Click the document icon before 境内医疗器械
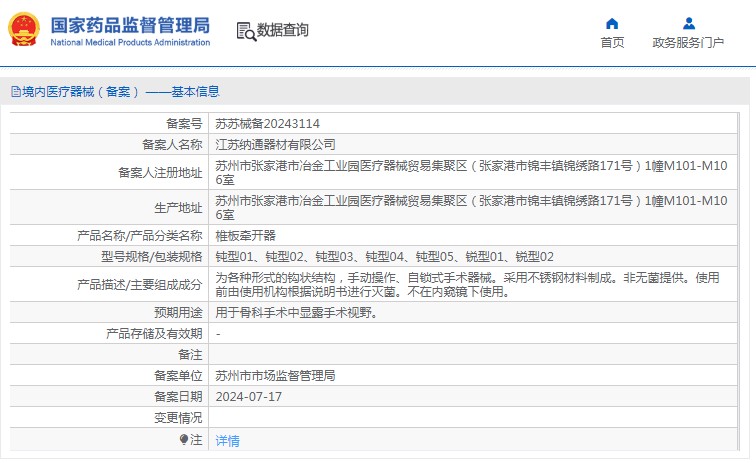Screen dimensions: 756x463 [16, 92]
